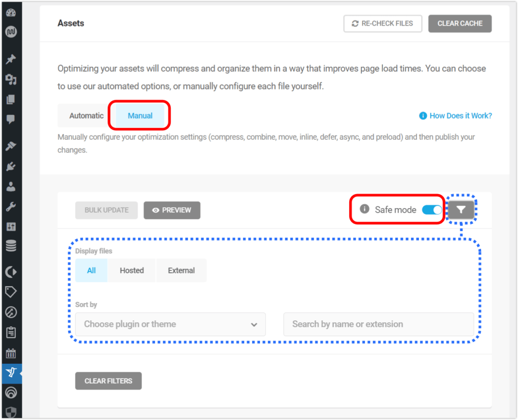Show only External files
518x420 pixels.
(181, 270)
